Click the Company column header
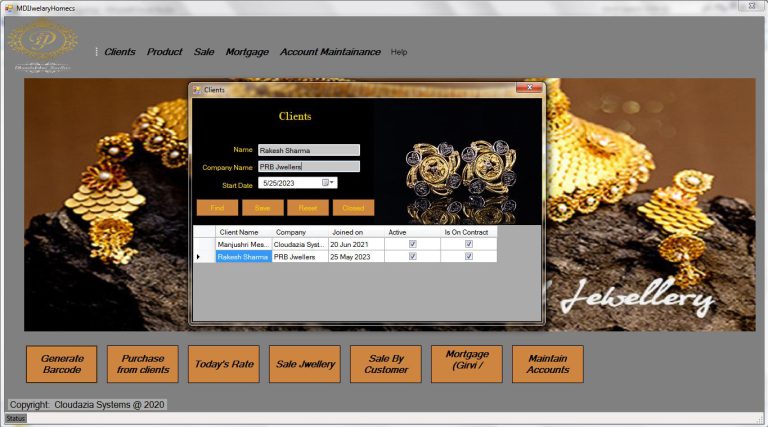768x427 pixels. coord(300,232)
